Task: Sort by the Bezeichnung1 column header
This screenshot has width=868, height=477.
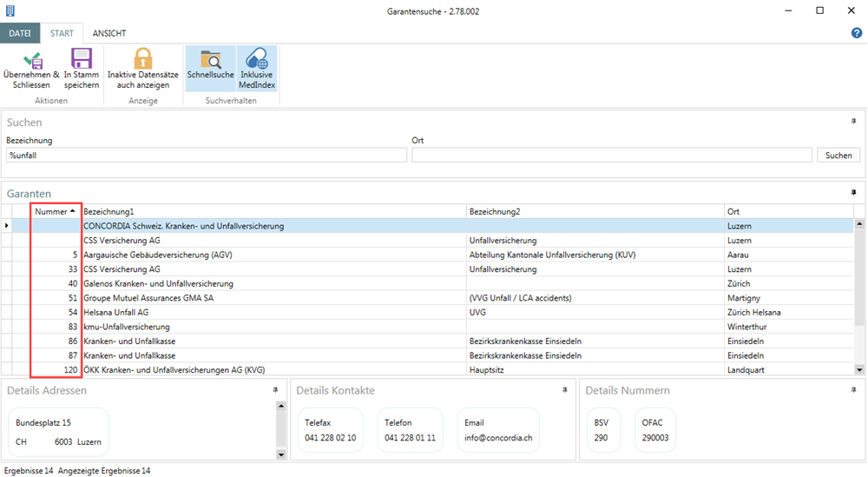Action: tap(273, 212)
